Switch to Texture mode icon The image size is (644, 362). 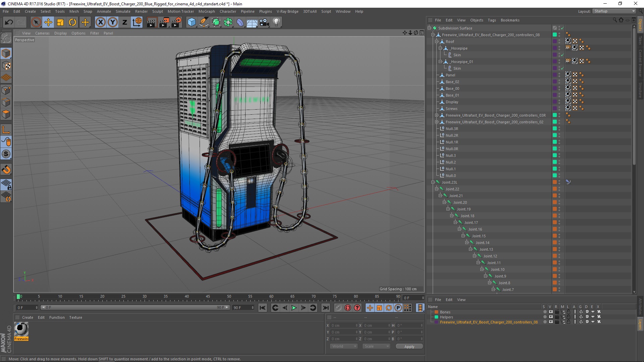6,66
